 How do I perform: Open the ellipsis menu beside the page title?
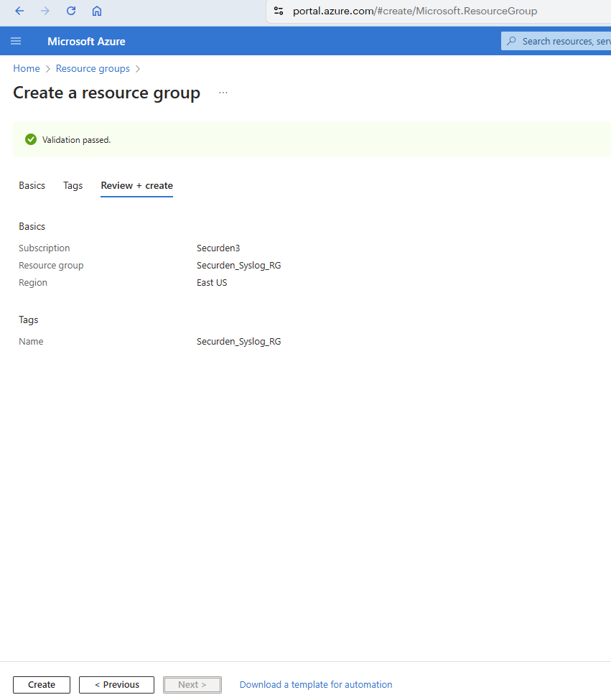[x=223, y=93]
